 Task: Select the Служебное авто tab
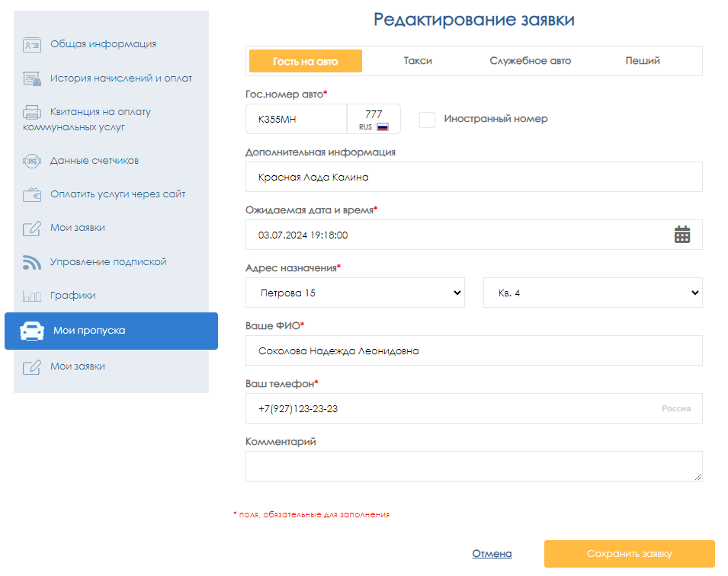point(530,61)
